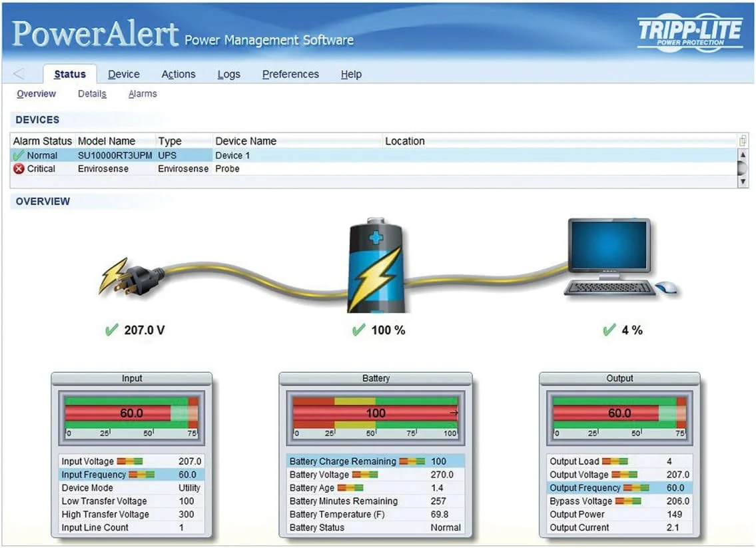Go to the Details view
The width and height of the screenshot is (756, 548).
click(x=91, y=94)
